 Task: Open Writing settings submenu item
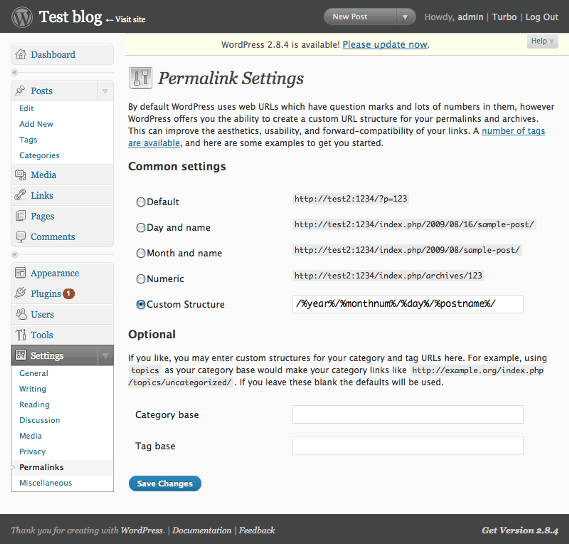[x=33, y=389]
